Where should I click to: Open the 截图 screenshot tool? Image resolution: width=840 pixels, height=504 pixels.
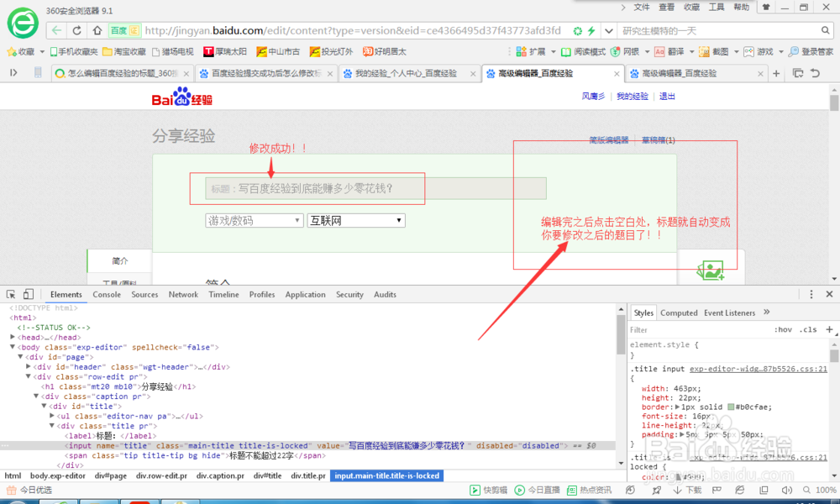click(713, 52)
